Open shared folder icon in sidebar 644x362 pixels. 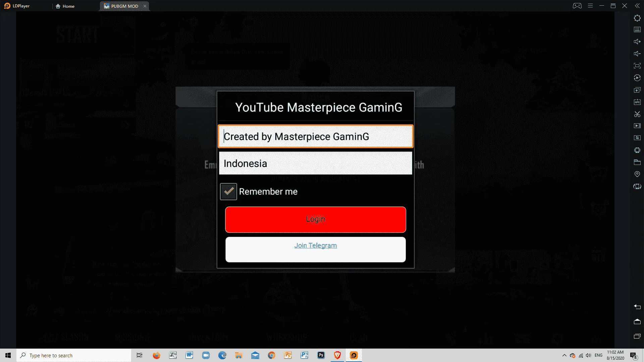coord(637,162)
